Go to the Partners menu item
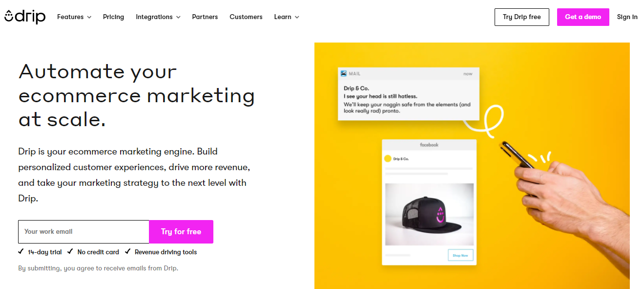Image resolution: width=644 pixels, height=289 pixels. pyautogui.click(x=205, y=17)
